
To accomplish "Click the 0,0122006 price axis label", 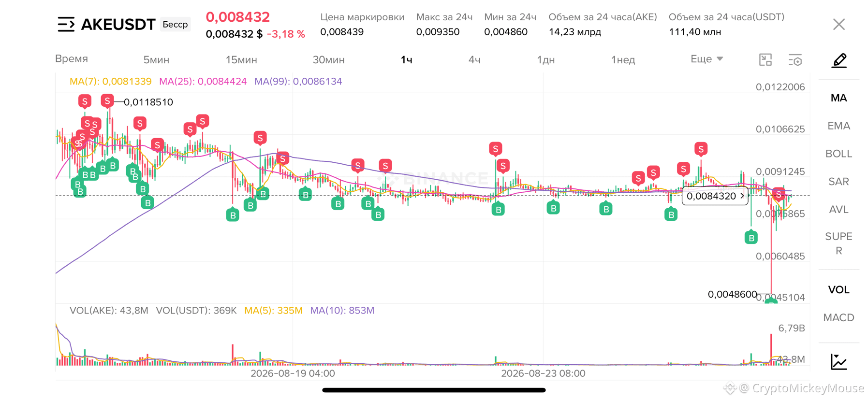I will coord(780,87).
